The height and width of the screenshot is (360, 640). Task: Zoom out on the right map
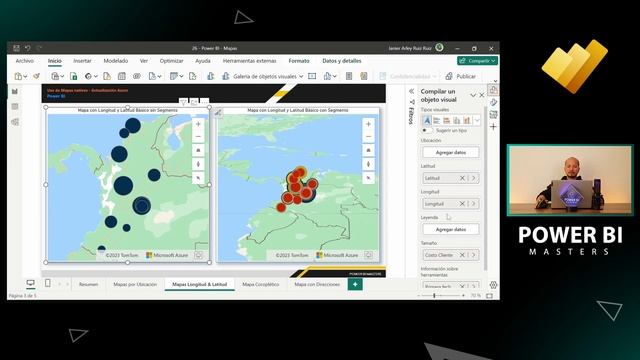point(368,136)
